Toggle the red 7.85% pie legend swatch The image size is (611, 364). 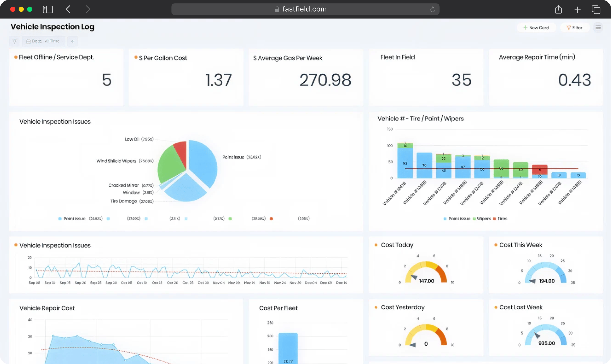coord(271,219)
